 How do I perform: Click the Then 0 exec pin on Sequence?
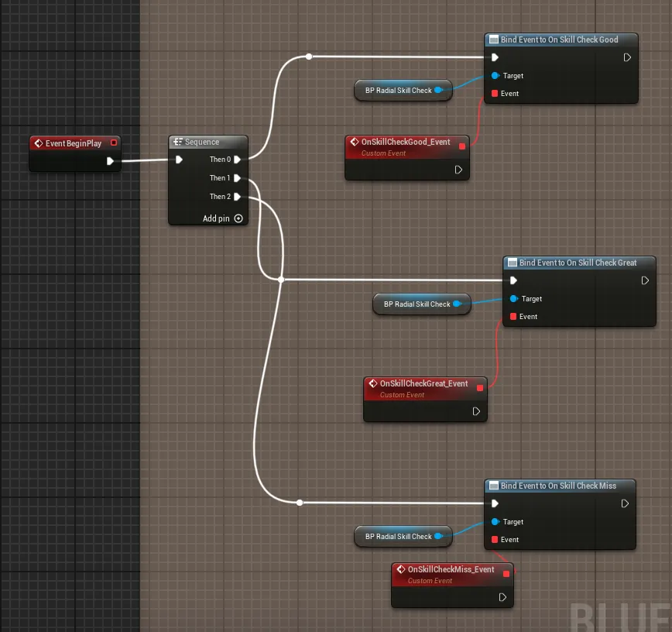pos(237,160)
